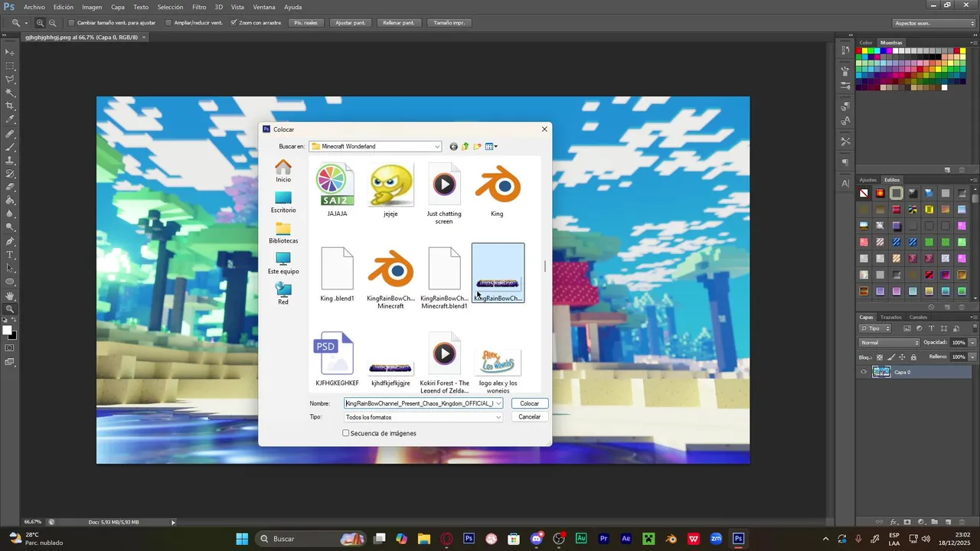Switch to the Trazados tab

[x=891, y=317]
